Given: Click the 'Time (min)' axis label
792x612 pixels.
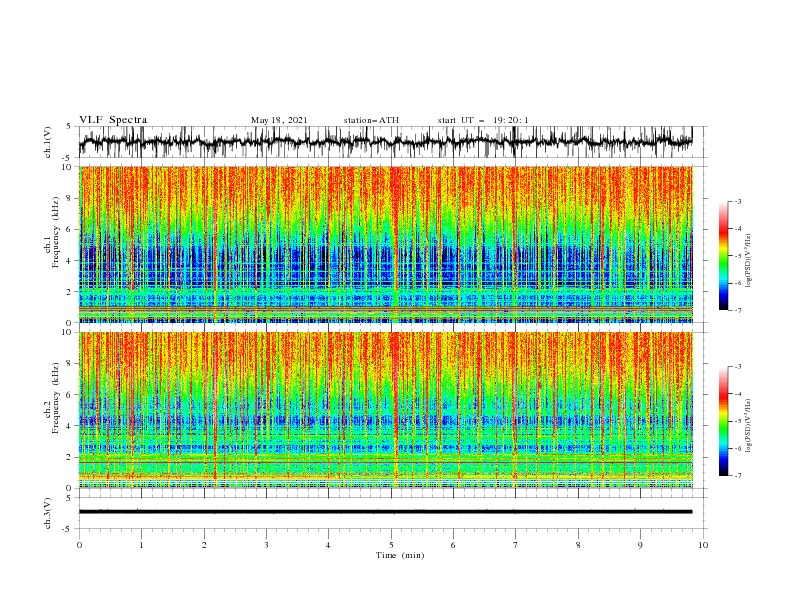Looking at the screenshot, I should [x=400, y=555].
